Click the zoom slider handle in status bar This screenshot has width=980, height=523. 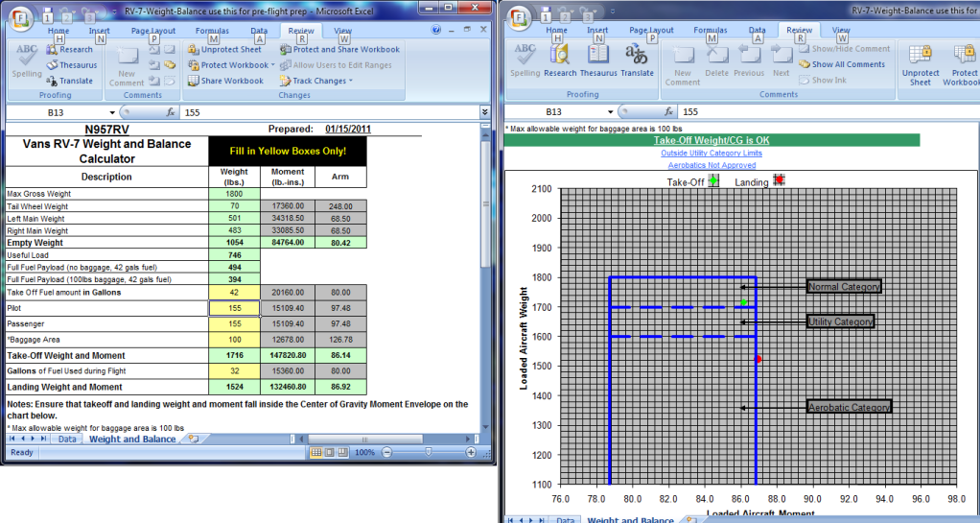[x=431, y=452]
